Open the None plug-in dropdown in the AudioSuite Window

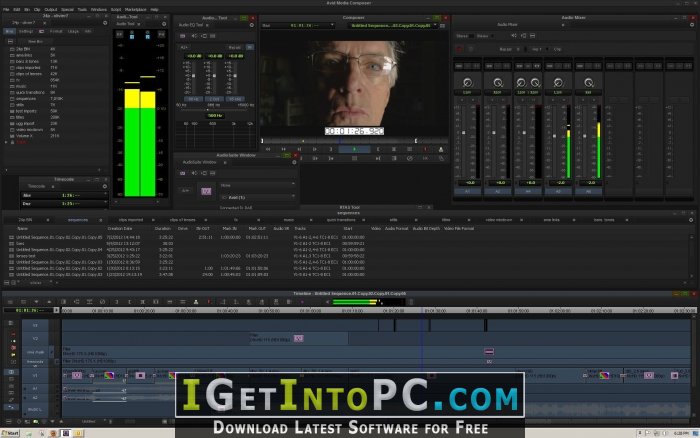[258, 185]
